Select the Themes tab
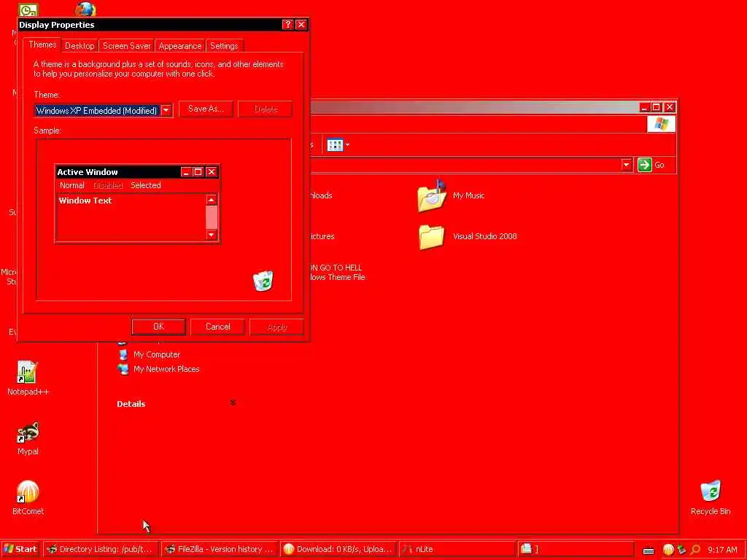Image resolution: width=747 pixels, height=560 pixels. (x=42, y=44)
